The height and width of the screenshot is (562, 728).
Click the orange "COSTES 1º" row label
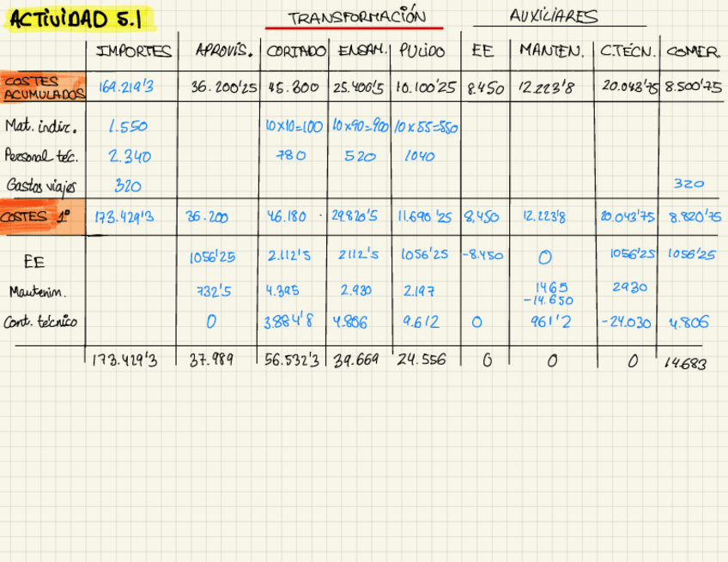(x=43, y=217)
